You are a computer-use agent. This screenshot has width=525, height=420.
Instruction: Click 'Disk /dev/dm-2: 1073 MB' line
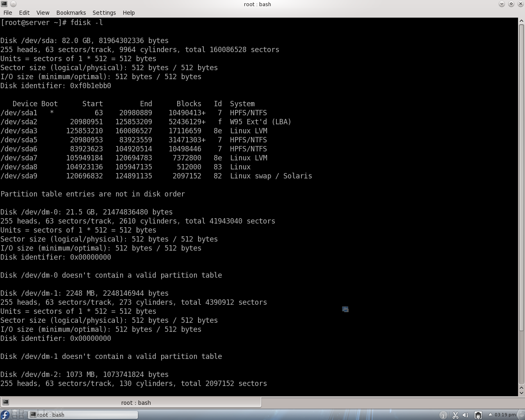[x=84, y=374]
